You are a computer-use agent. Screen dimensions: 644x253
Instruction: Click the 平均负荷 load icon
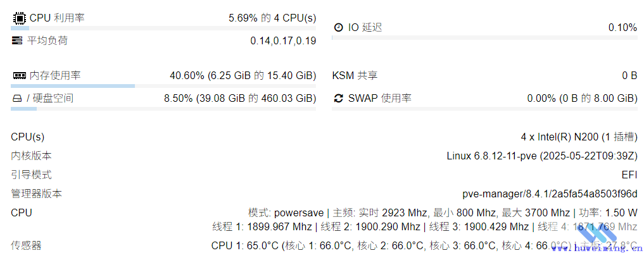click(18, 41)
